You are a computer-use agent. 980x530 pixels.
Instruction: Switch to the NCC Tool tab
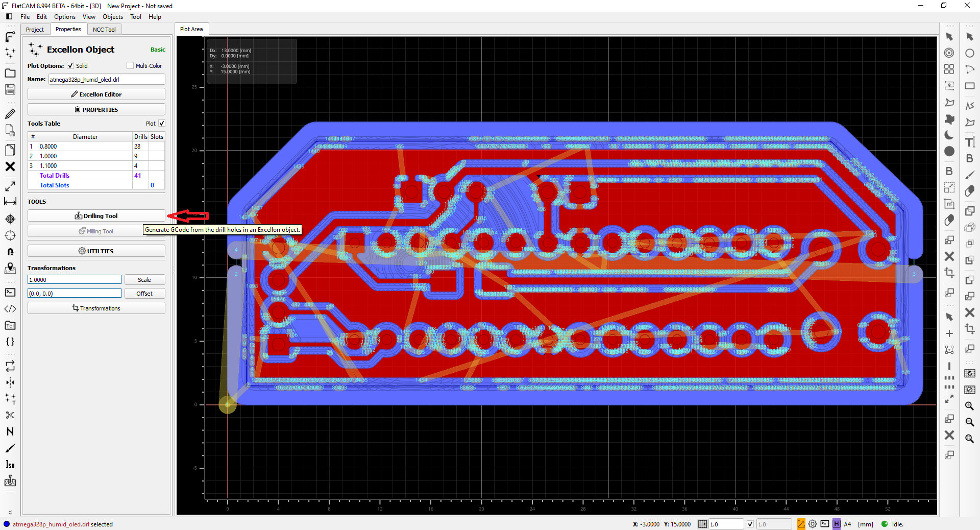[104, 29]
